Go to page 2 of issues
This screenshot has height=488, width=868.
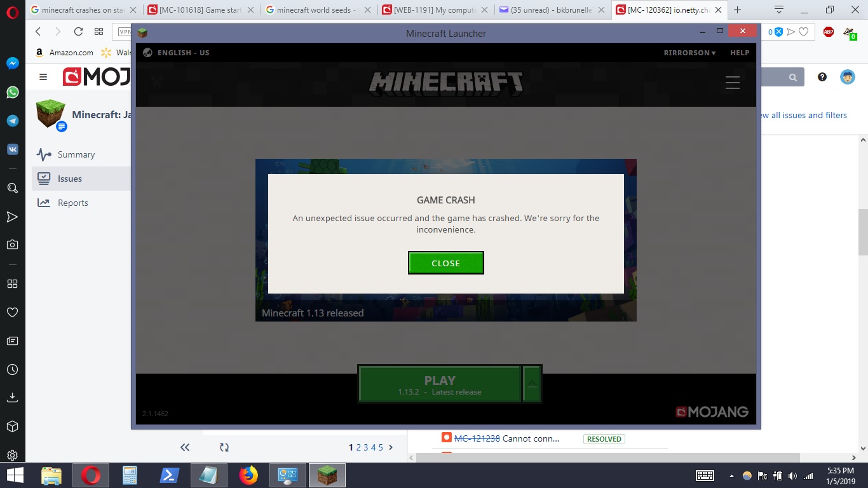(x=358, y=447)
